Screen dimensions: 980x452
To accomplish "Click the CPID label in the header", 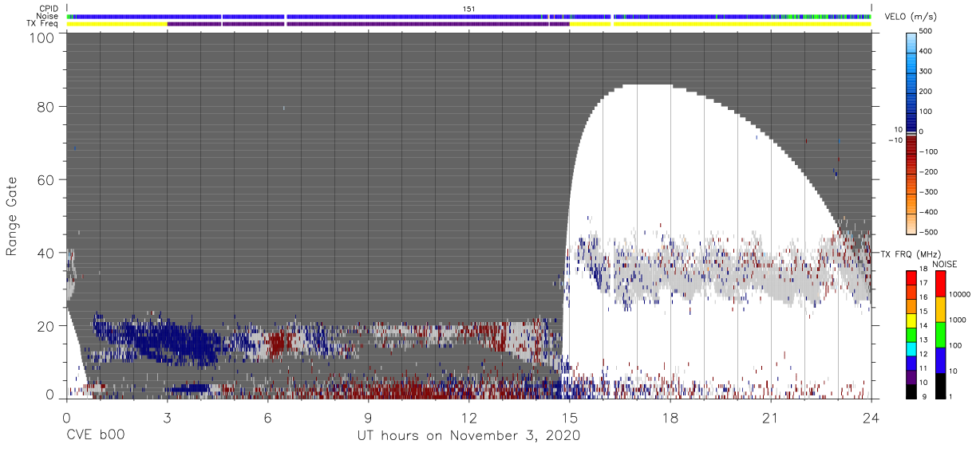I will pyautogui.click(x=48, y=9).
